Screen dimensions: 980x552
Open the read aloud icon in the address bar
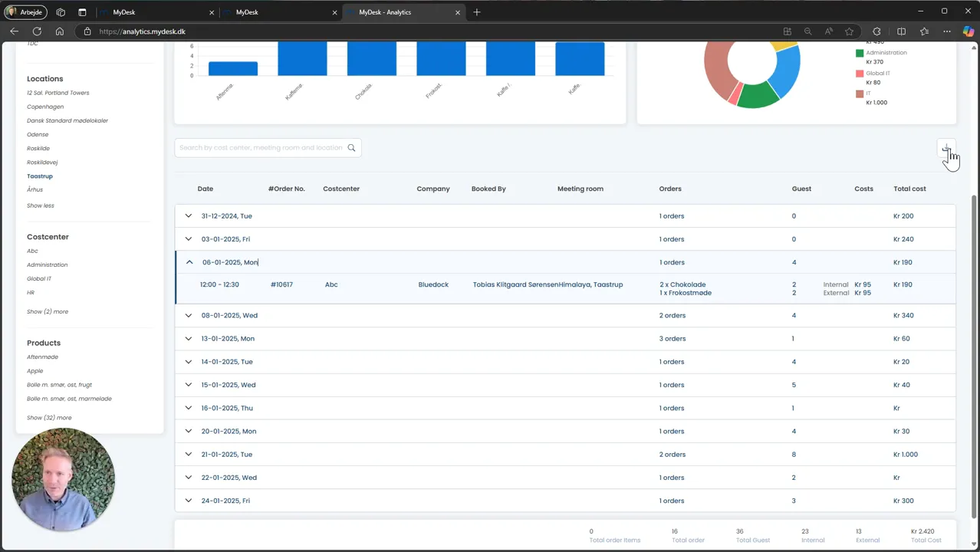[x=828, y=31]
